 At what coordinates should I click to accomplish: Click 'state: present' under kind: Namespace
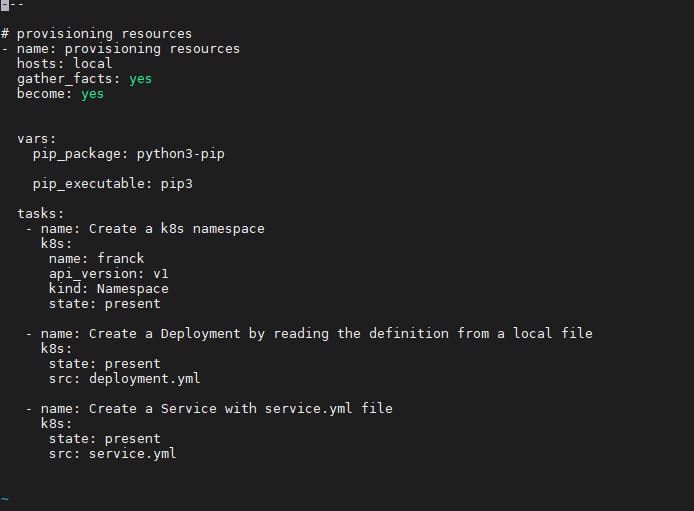click(x=104, y=304)
